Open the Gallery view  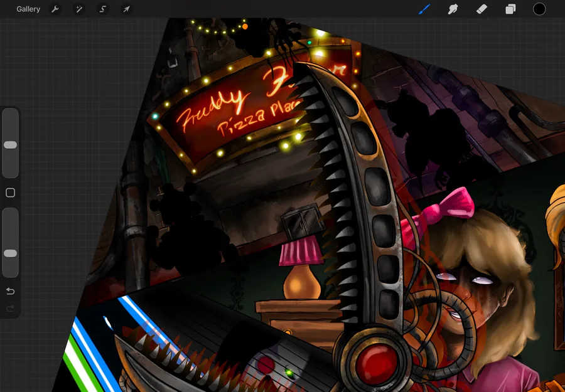pos(28,9)
